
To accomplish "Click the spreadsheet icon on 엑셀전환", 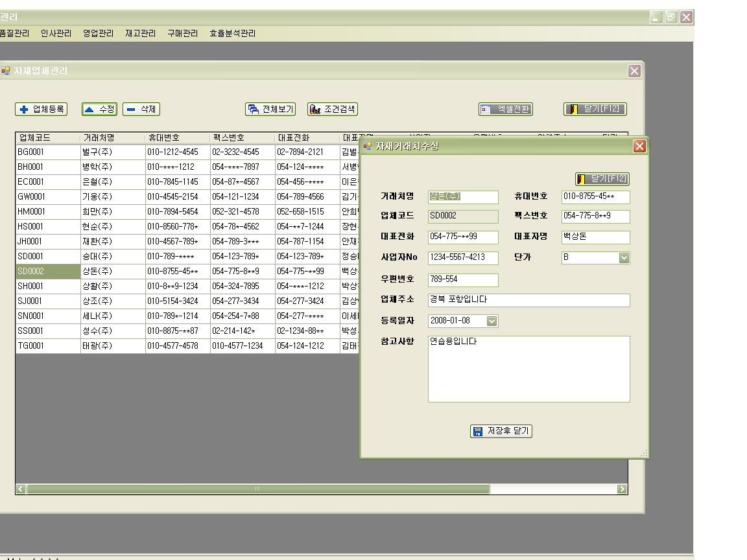I will point(486,110).
